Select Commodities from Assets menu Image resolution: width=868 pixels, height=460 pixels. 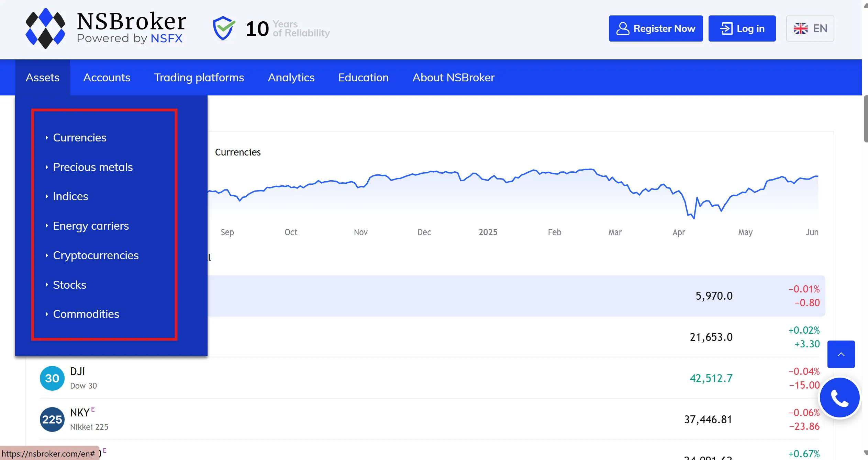coord(86,314)
